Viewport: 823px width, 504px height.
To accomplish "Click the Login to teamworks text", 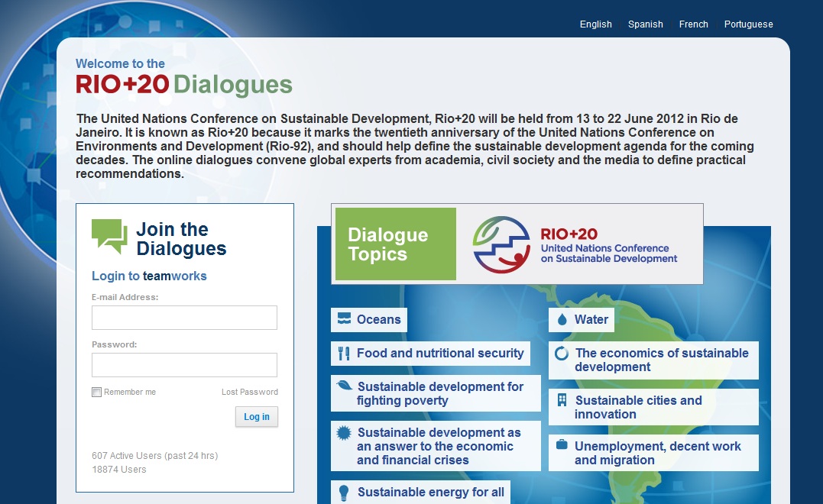I will pyautogui.click(x=149, y=276).
